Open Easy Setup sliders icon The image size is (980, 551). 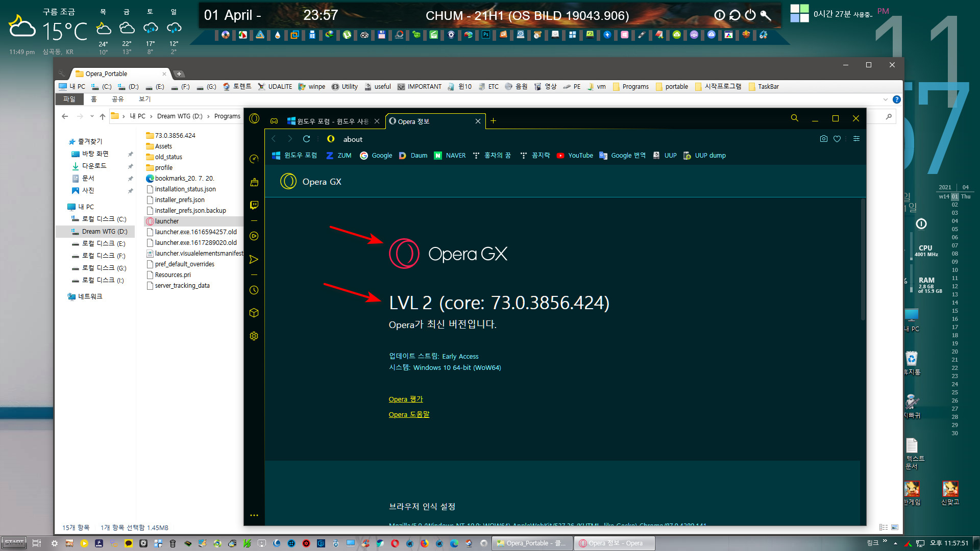pyautogui.click(x=856, y=139)
